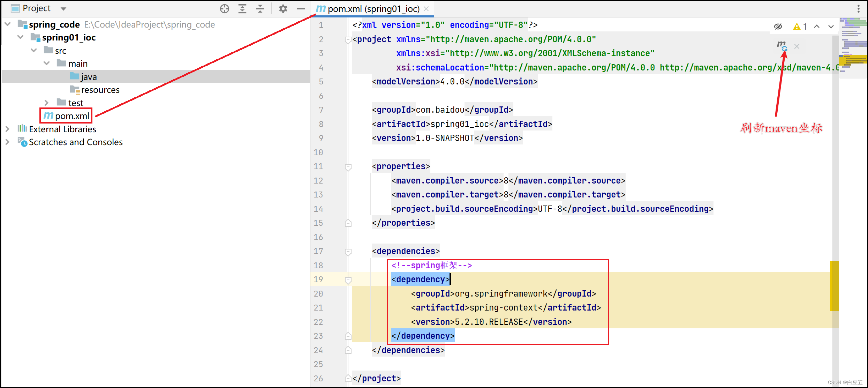Toggle the reader mode eye icon

point(778,27)
